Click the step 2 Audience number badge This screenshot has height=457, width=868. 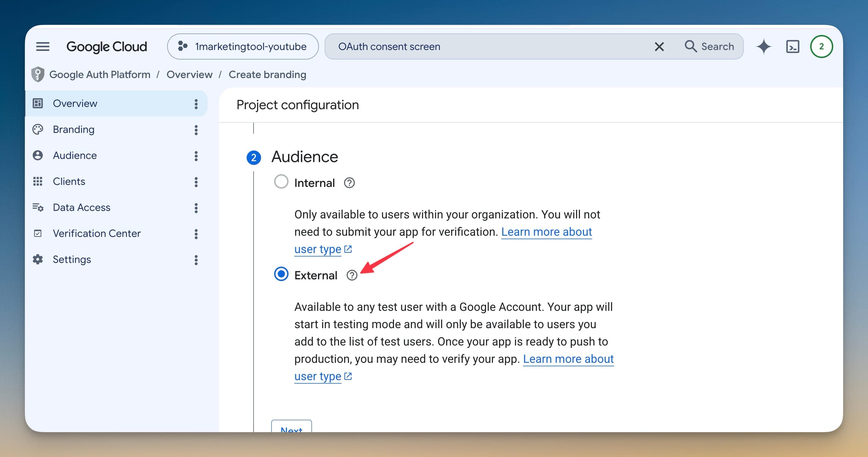coord(254,157)
